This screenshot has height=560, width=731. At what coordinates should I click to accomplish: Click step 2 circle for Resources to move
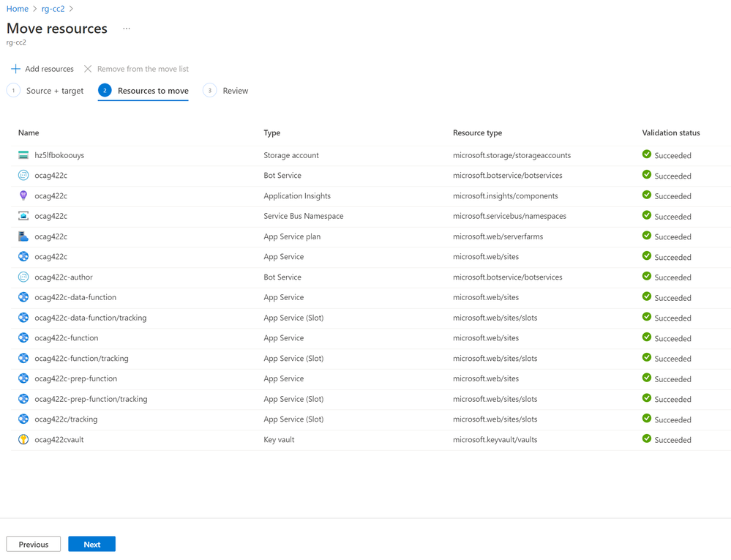(x=105, y=91)
